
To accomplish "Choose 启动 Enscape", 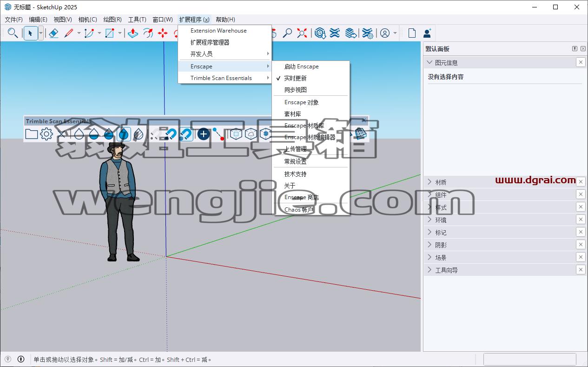I will pyautogui.click(x=311, y=67).
